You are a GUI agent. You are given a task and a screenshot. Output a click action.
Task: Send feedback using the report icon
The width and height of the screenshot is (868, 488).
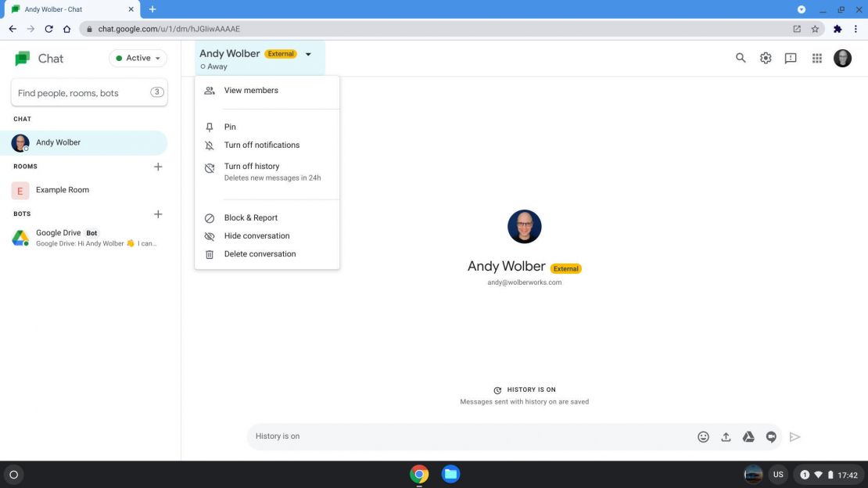click(x=791, y=57)
